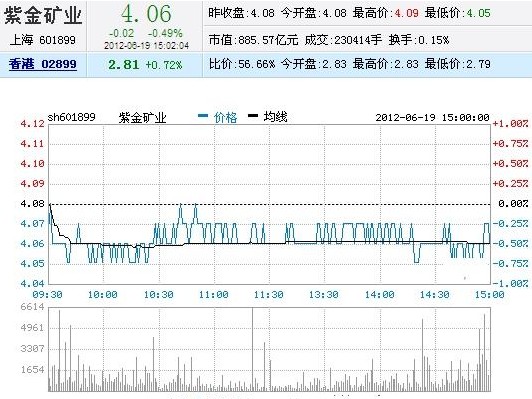The height and width of the screenshot is (399, 532).
Task: Click the 价格 legend label
Action: 226,117
